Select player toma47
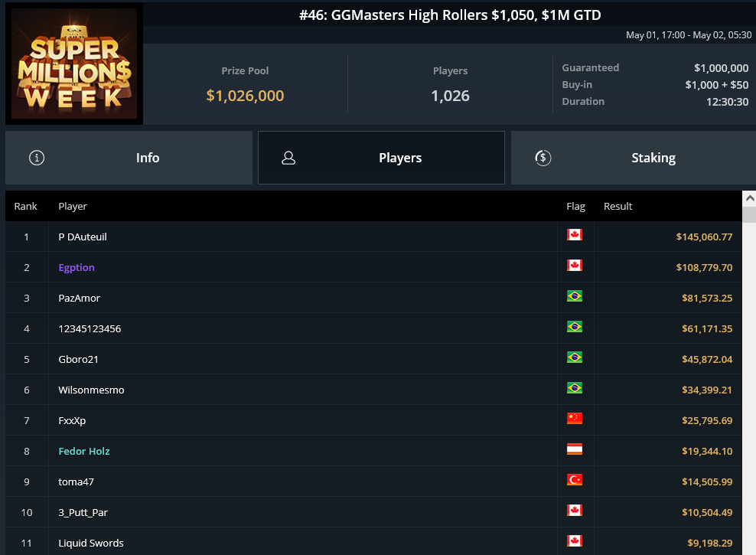This screenshot has height=555, width=756. (x=77, y=482)
